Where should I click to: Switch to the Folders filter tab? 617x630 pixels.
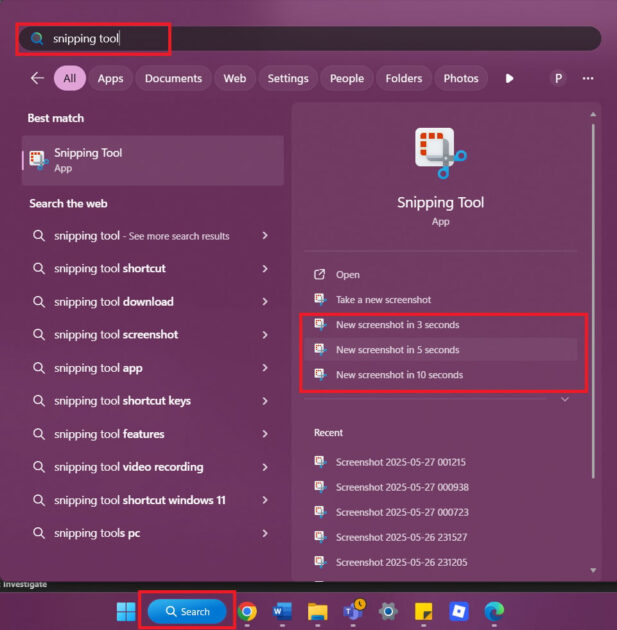(x=404, y=78)
